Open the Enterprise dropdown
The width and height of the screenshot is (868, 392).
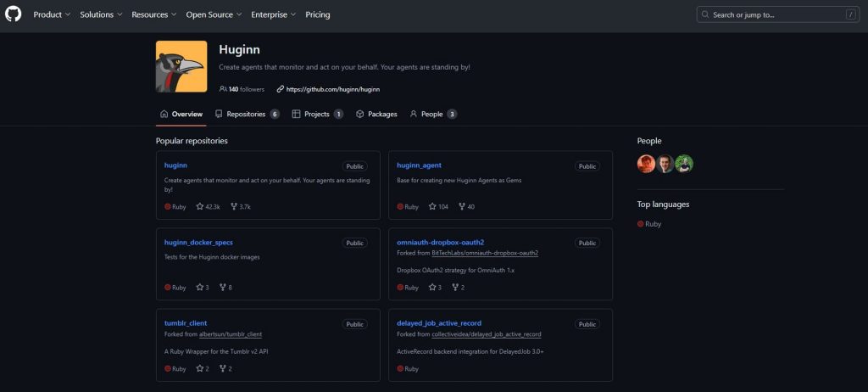click(273, 14)
